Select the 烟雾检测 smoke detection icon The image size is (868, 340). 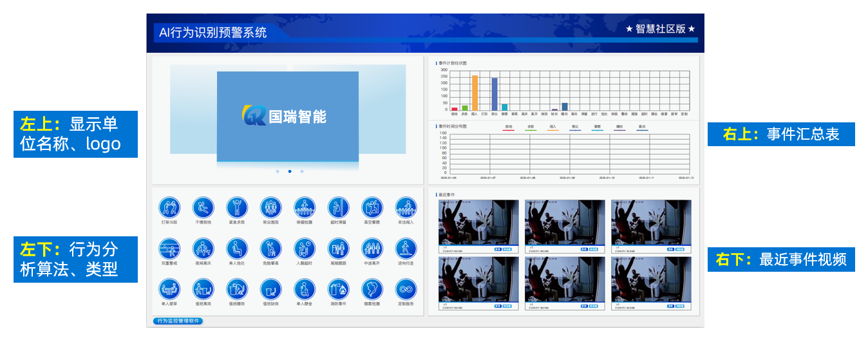click(x=372, y=289)
